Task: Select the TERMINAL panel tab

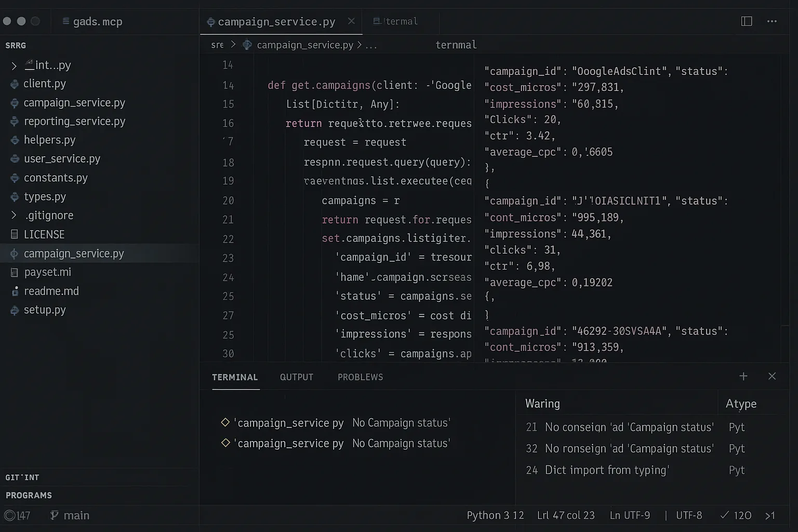Action: click(x=235, y=377)
